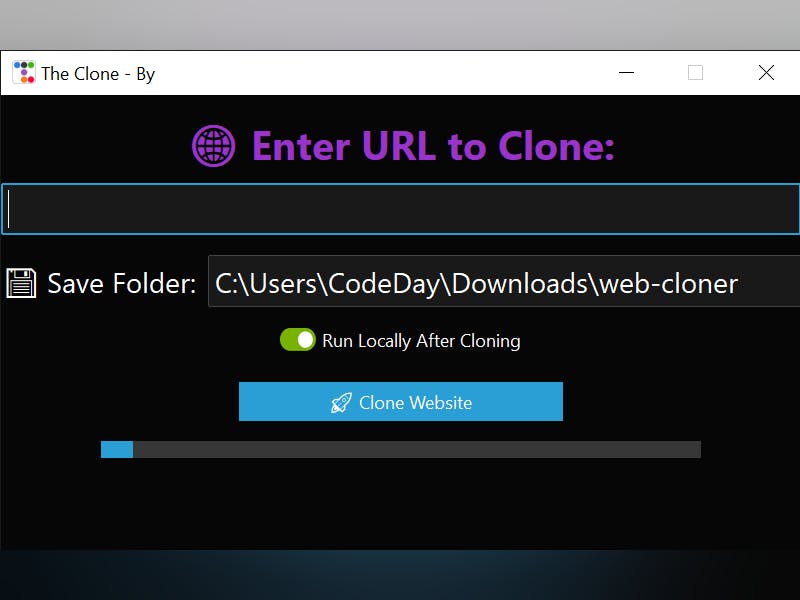Click the blue filled progress bar segment
800x600 pixels.
117,449
